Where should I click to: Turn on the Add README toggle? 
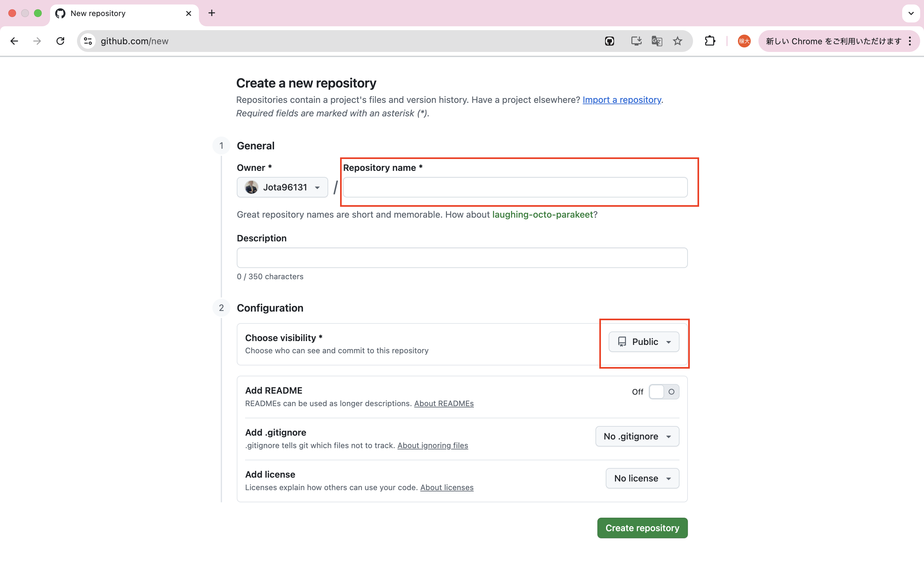[663, 391]
